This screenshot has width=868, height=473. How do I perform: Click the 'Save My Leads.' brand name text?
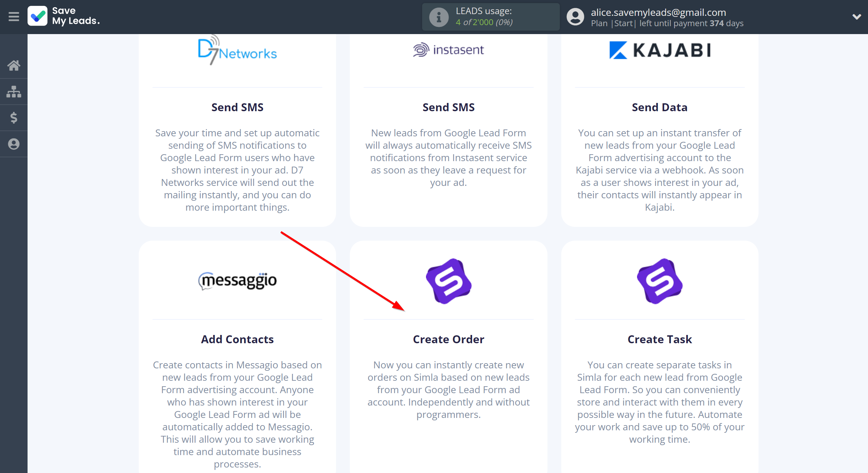pyautogui.click(x=76, y=16)
